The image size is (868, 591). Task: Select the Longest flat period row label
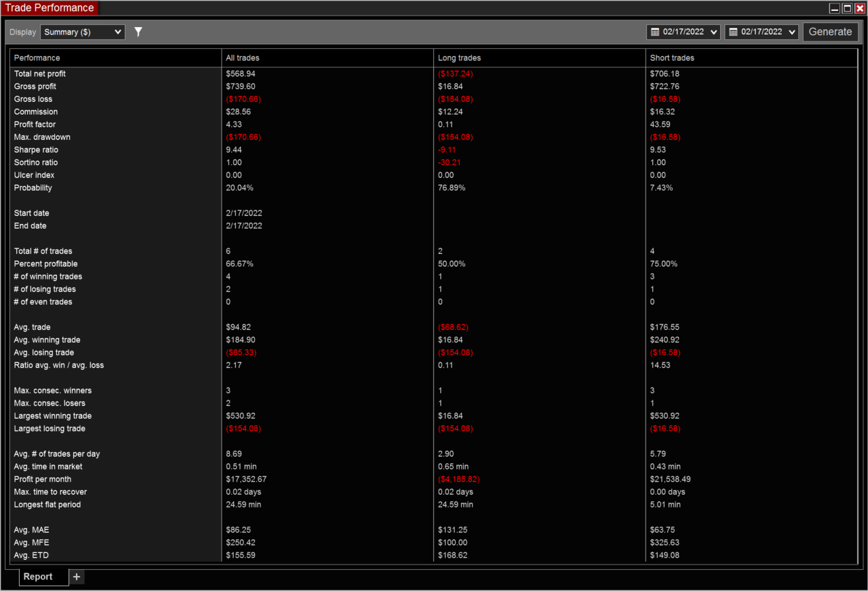click(x=47, y=505)
